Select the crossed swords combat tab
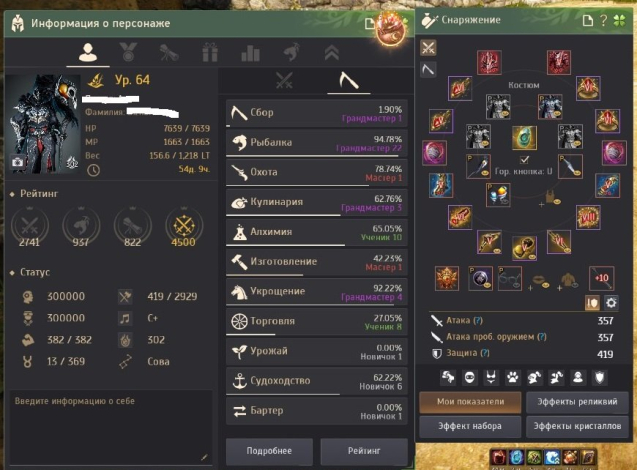 tap(284, 80)
